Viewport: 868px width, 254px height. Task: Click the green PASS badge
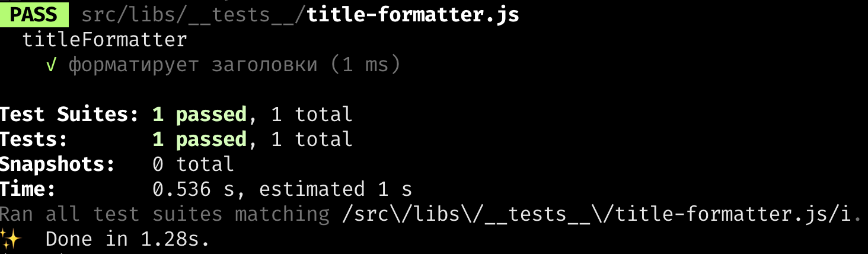click(x=34, y=14)
